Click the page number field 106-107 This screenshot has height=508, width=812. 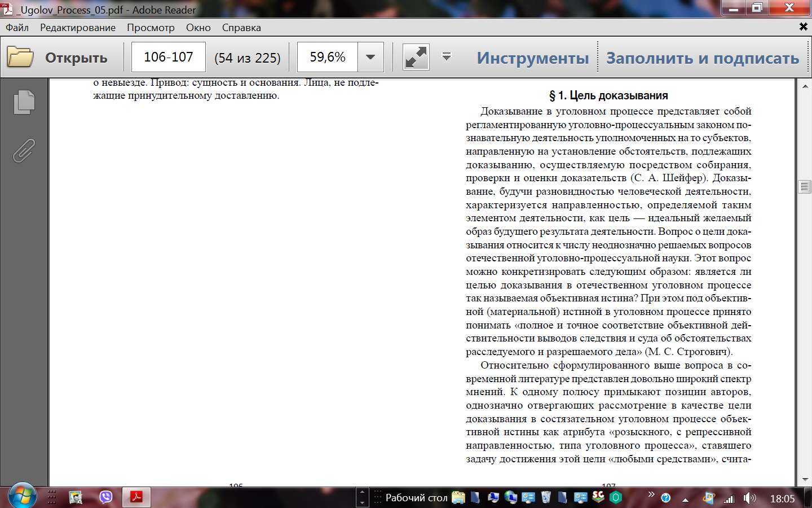(x=168, y=57)
